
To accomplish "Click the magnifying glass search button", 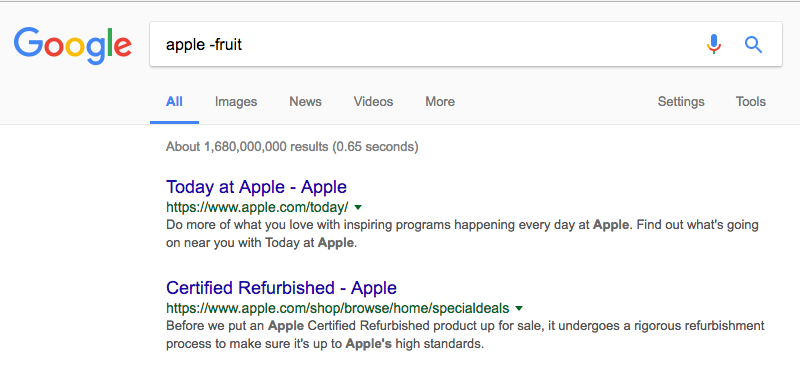I will coord(753,45).
